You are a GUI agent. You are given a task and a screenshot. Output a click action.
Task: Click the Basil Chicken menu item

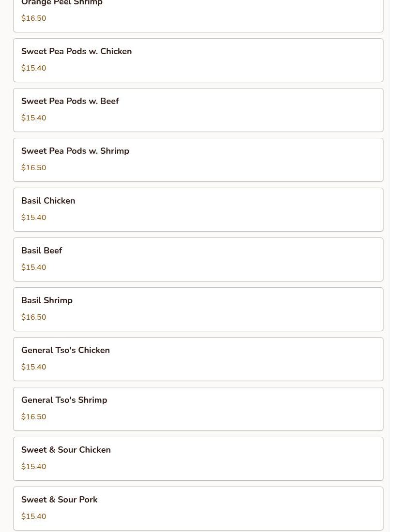click(x=198, y=210)
